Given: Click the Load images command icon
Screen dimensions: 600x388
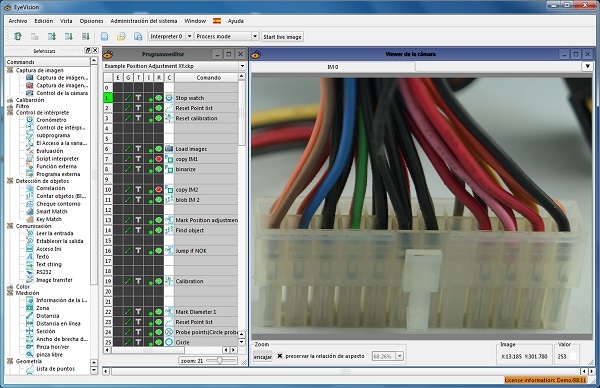Looking at the screenshot, I should [169, 149].
